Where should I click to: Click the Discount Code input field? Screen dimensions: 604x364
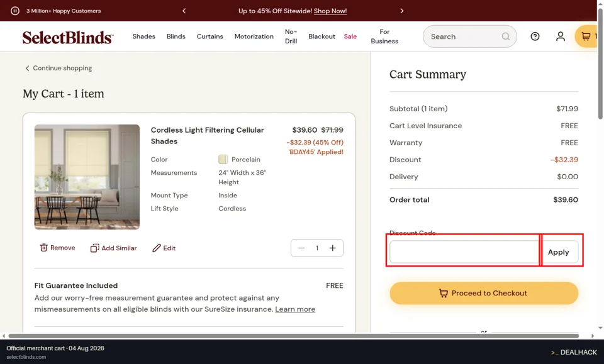pyautogui.click(x=464, y=252)
